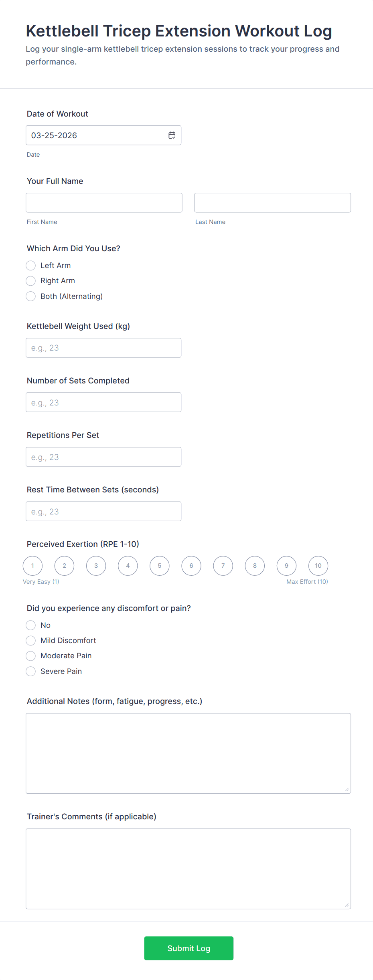Image resolution: width=373 pixels, height=980 pixels.
Task: Select Both (Alternating) arm option
Action: [31, 296]
